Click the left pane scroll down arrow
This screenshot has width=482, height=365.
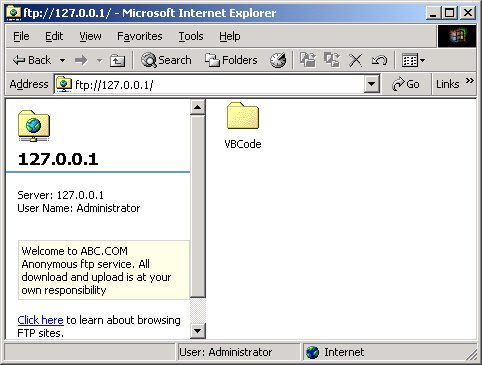(x=198, y=331)
